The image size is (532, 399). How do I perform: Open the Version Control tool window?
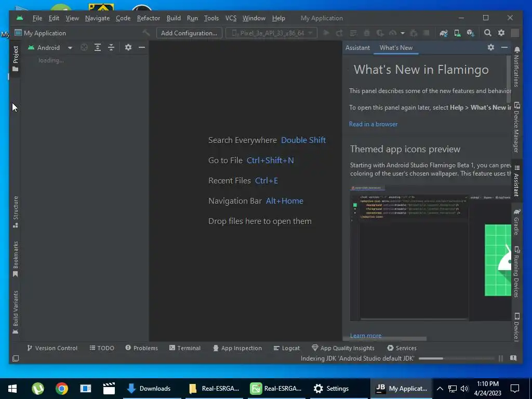(52, 348)
